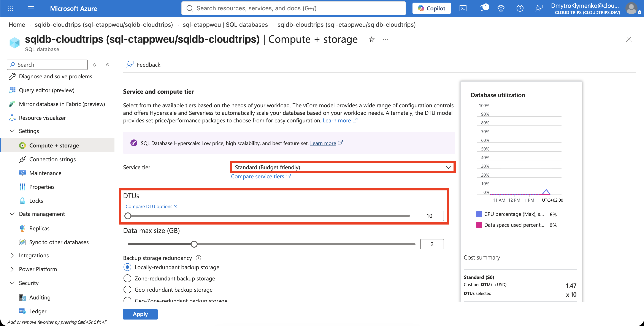The width and height of the screenshot is (644, 326).
Task: Click the Microsoft Azure logo text
Action: click(x=73, y=8)
